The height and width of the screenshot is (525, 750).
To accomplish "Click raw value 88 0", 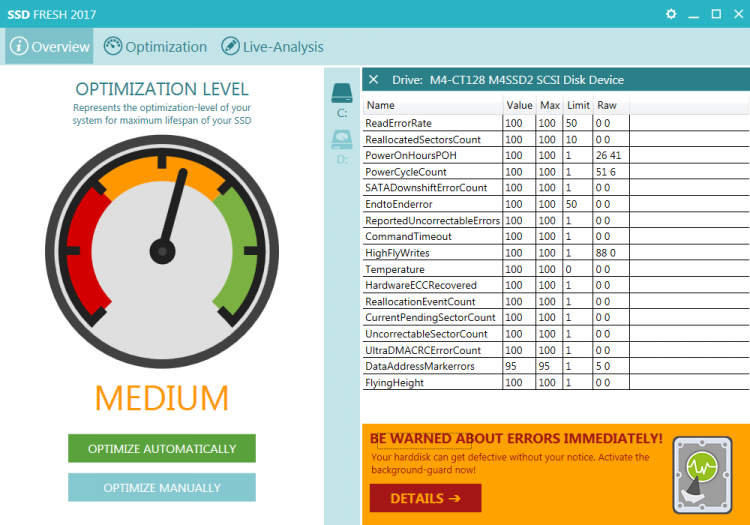I will [606, 252].
